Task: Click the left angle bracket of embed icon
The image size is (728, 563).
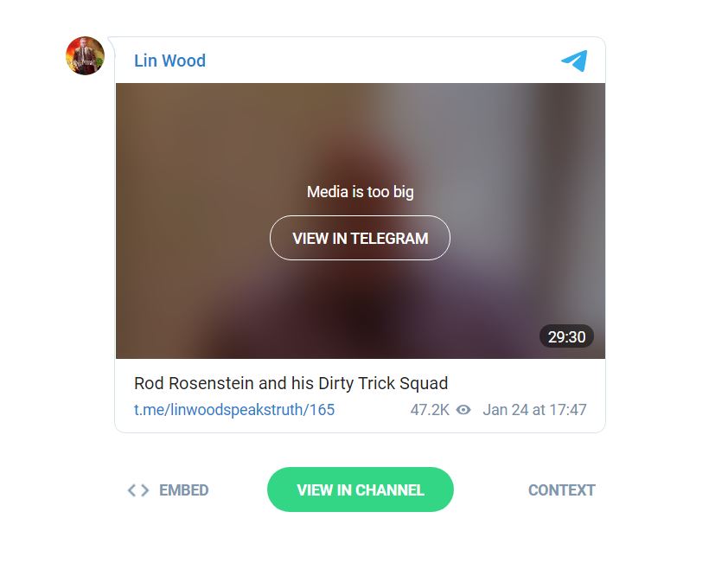Action: coord(132,490)
